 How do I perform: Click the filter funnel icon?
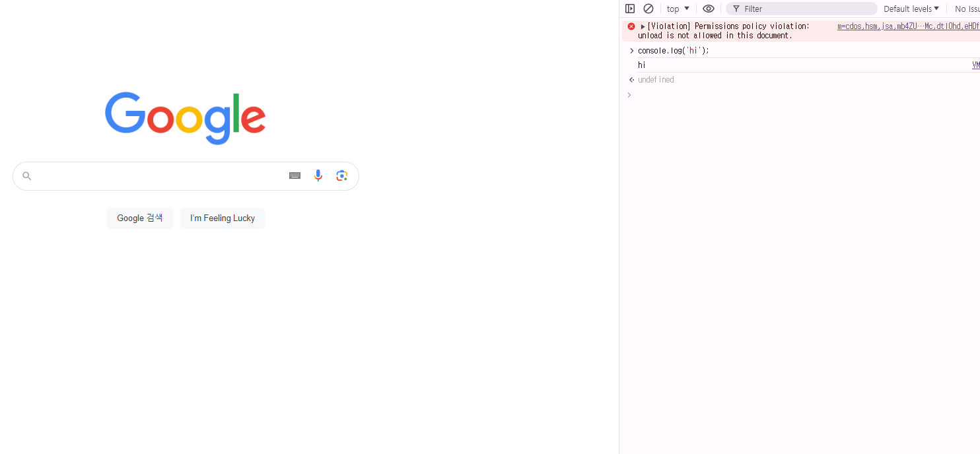[x=736, y=9]
